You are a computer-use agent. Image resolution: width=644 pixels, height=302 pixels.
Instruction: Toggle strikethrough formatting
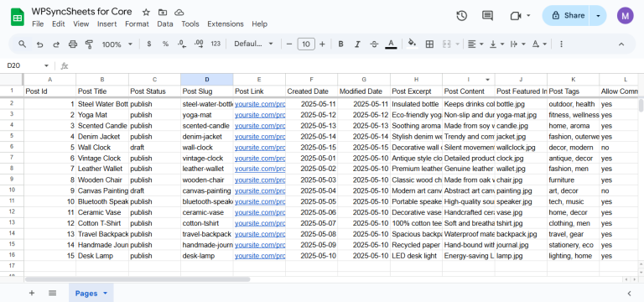pyautogui.click(x=374, y=44)
